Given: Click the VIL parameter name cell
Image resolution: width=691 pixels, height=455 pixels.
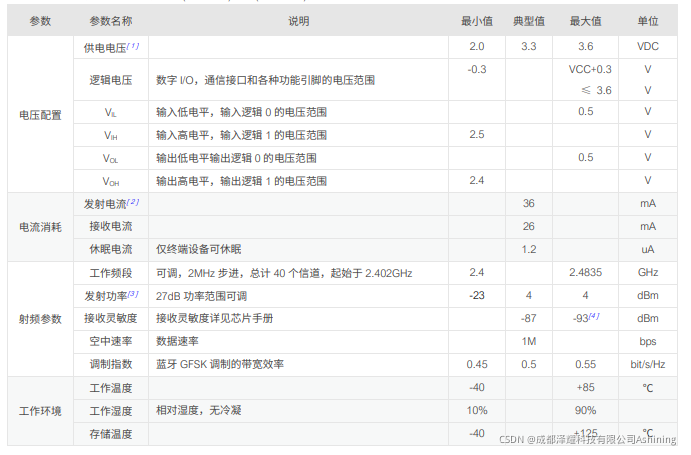Looking at the screenshot, I should tap(111, 113).
